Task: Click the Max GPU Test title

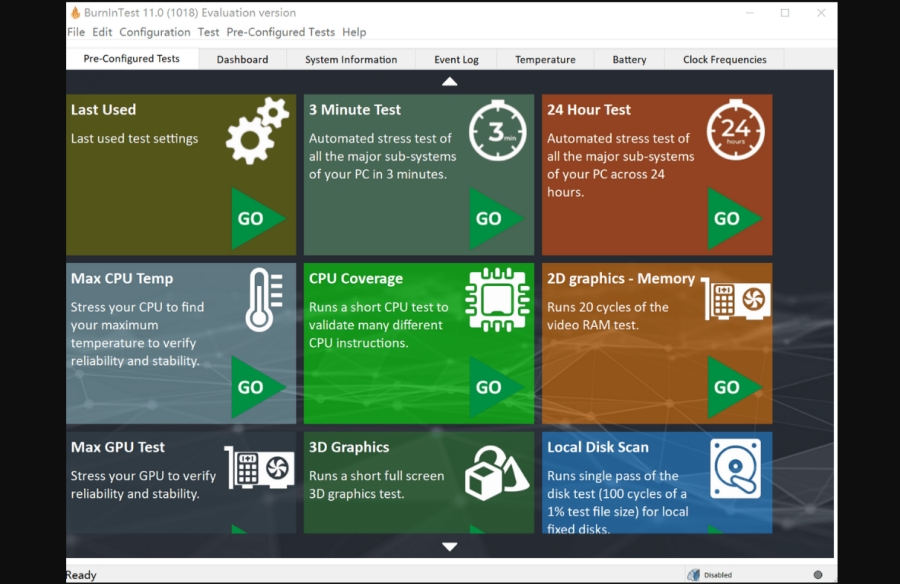Action: pos(118,447)
